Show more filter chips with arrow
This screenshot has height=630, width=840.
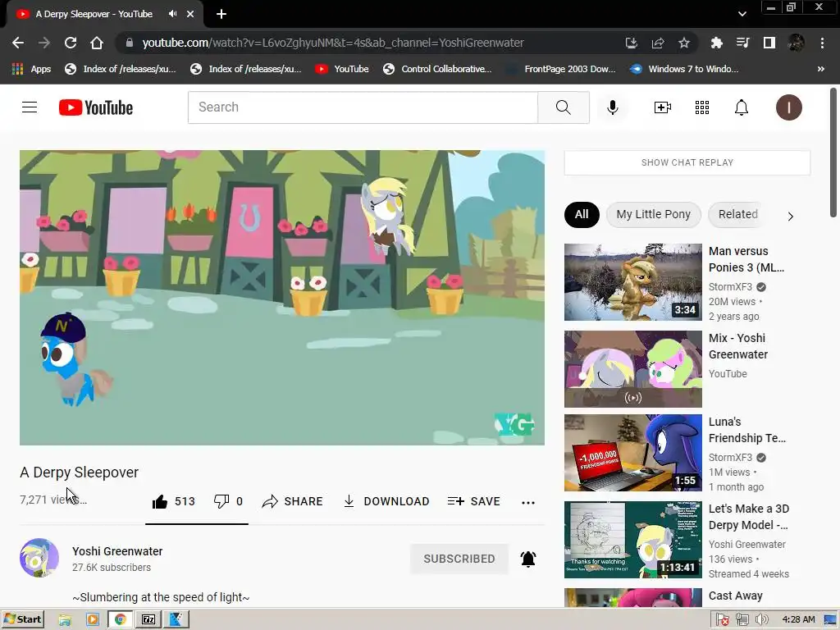[x=790, y=216]
